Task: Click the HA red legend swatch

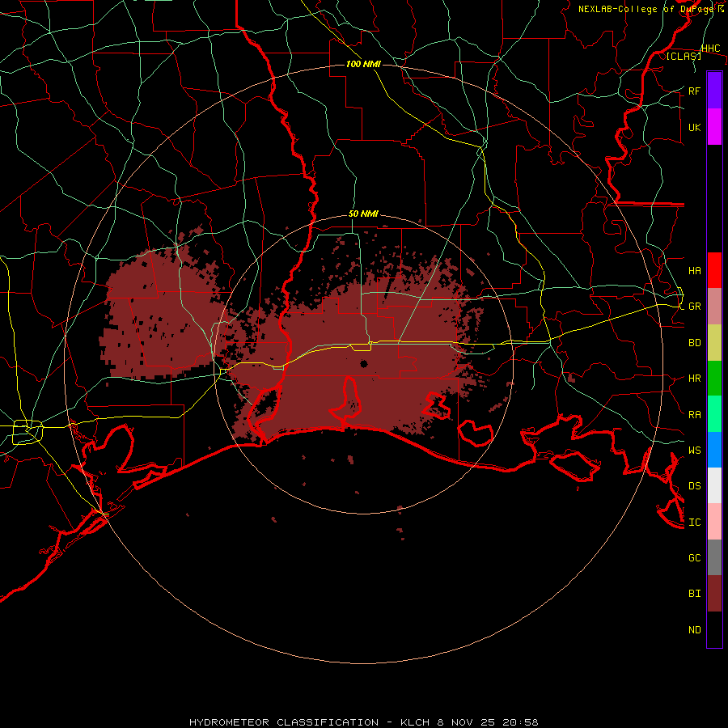Action: pos(714,270)
